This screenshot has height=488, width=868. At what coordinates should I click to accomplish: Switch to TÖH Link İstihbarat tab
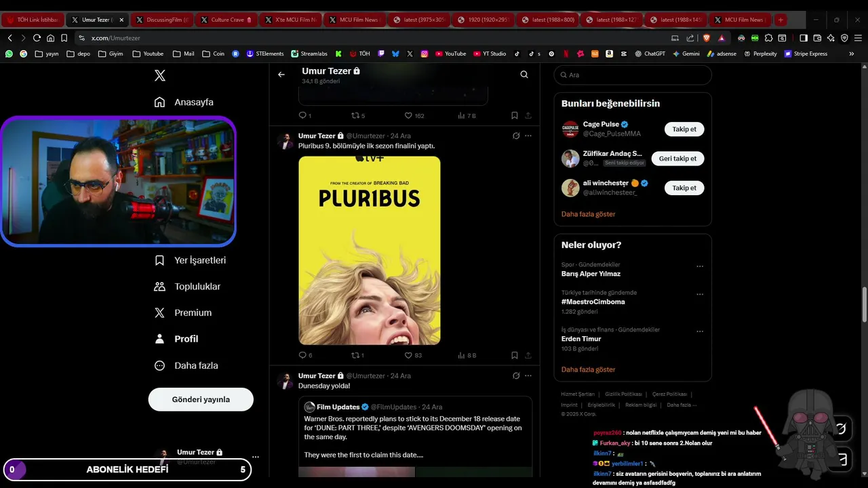(33, 20)
